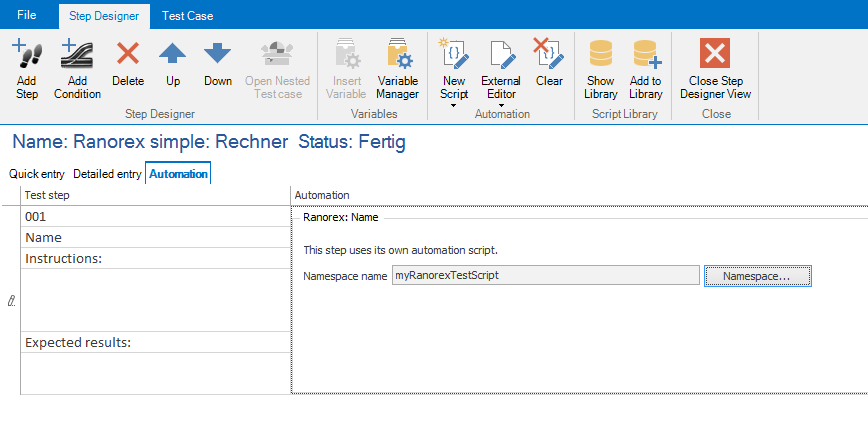Click the Instructions text area
Viewport: 868px width, 447px height.
coord(155,300)
